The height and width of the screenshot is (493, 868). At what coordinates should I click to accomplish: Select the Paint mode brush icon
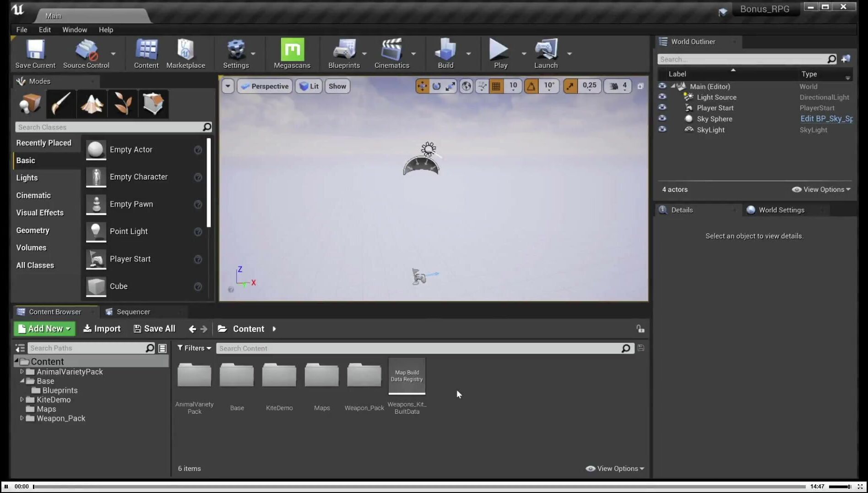tap(61, 104)
